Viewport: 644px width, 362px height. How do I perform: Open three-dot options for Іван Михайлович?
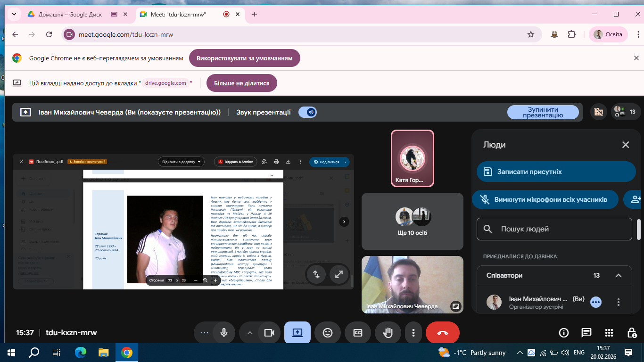point(619,302)
